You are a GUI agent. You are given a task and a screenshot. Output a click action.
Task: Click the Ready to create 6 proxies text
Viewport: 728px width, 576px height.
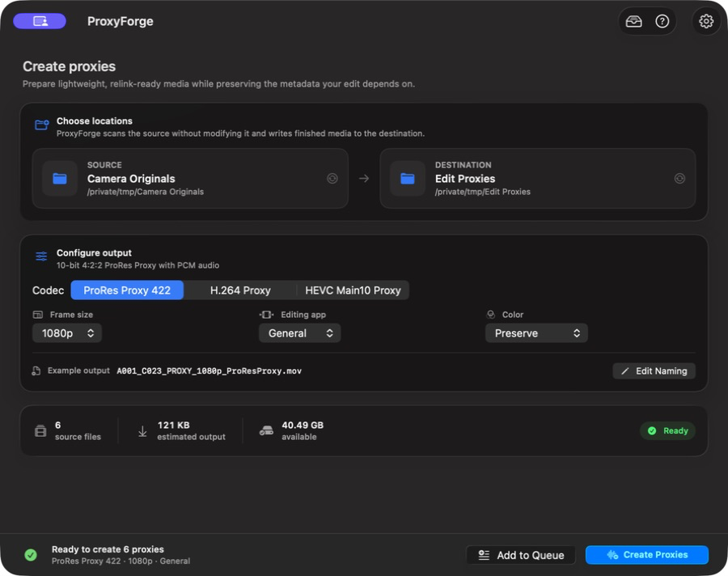108,549
